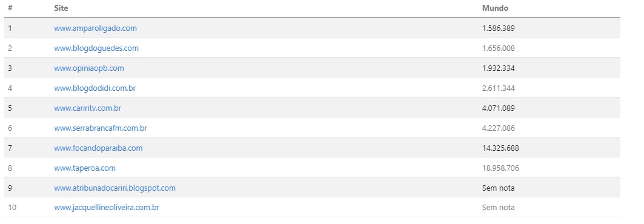Select the 4.071.089 rank value
644x224 pixels.
498,108
